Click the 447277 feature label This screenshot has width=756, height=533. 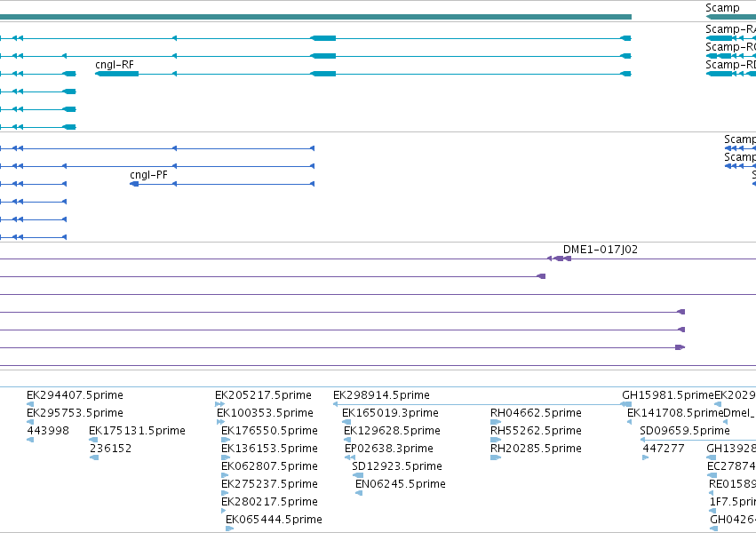tap(664, 449)
